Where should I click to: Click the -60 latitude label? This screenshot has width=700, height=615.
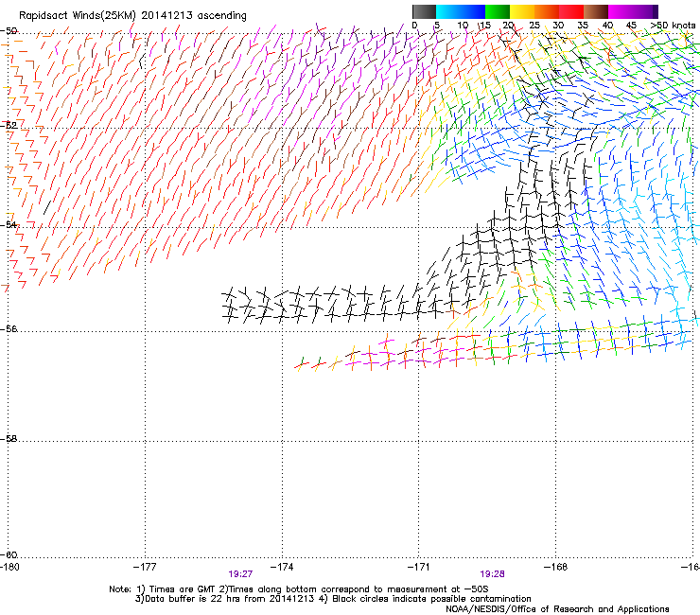click(x=9, y=554)
